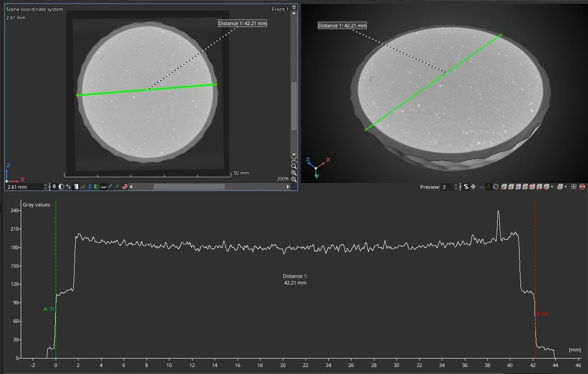This screenshot has height=374, width=588.
Task: Click the Gray values axis label
Action: (x=36, y=205)
